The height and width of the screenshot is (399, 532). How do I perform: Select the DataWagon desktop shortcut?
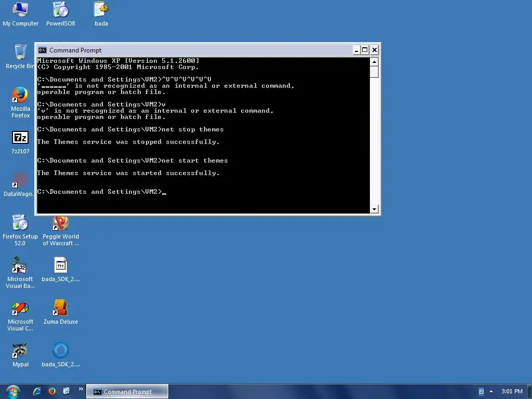[x=19, y=185]
